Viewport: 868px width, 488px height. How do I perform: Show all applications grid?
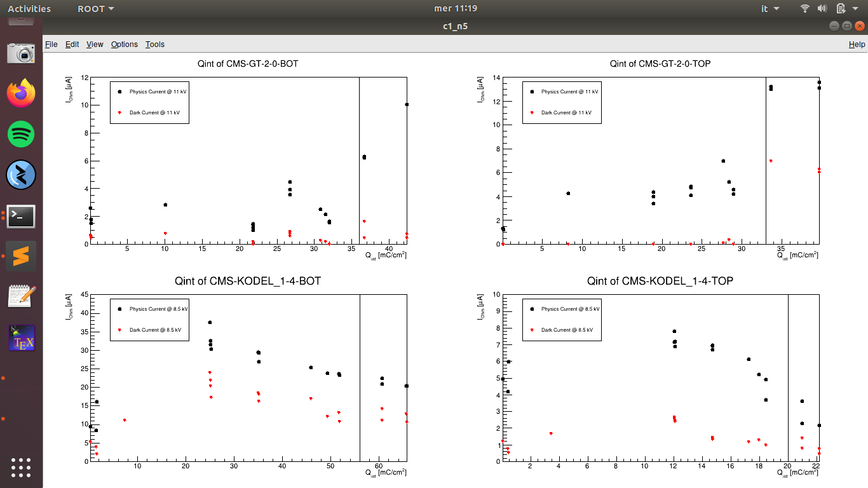21,467
